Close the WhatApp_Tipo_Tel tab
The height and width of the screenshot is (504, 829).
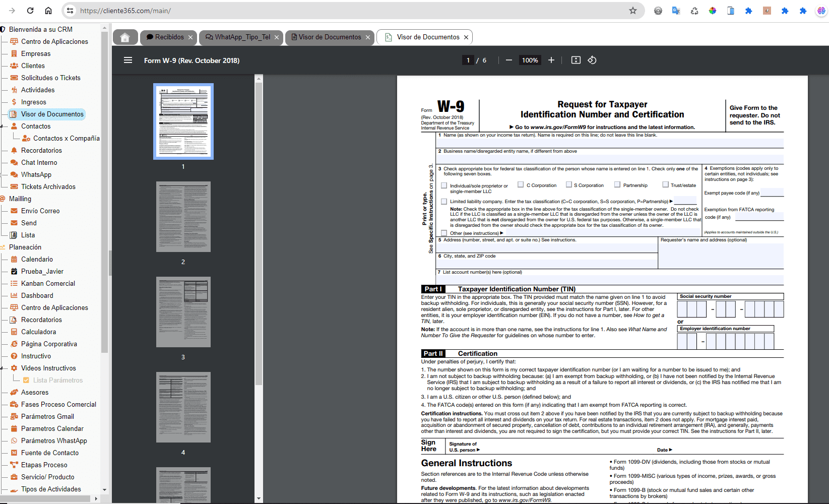[x=277, y=37]
